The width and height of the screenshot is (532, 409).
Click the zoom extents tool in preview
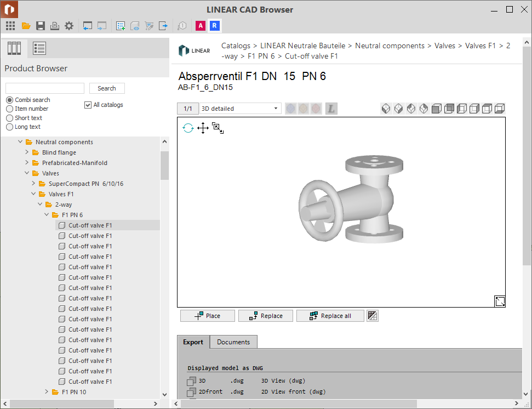[218, 128]
